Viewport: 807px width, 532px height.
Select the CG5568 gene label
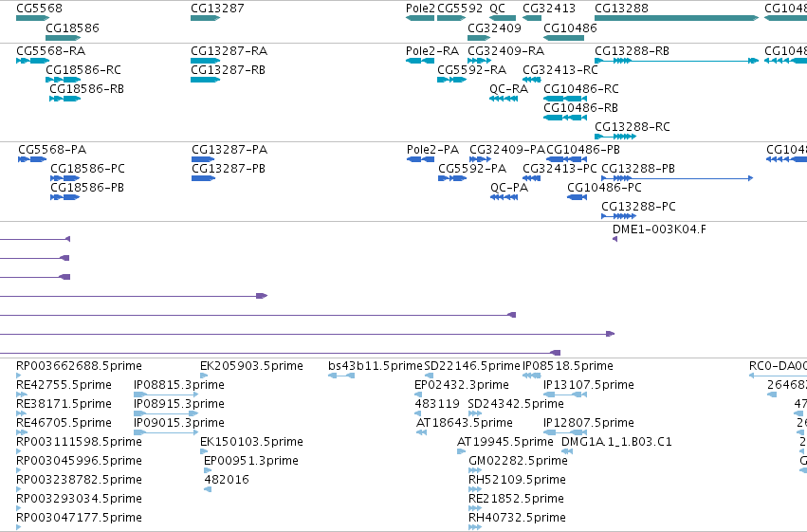(x=39, y=9)
